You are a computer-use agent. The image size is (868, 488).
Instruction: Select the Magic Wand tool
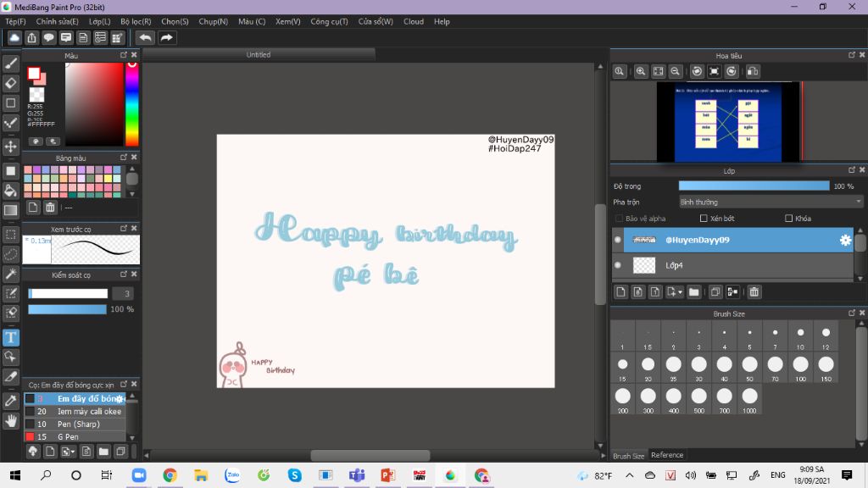pos(10,274)
